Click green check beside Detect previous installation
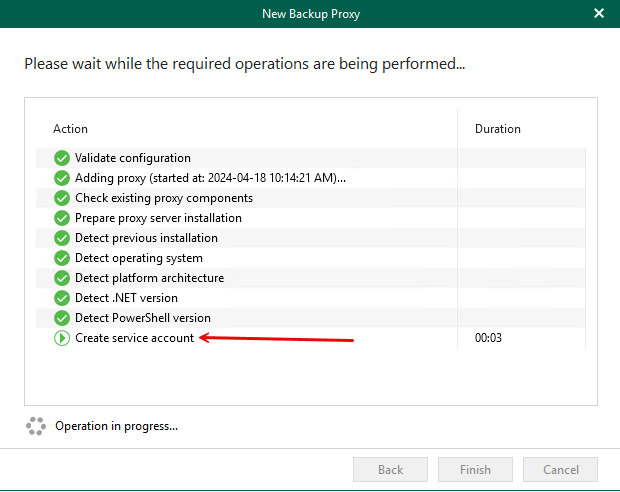This screenshot has height=492, width=620. [x=62, y=238]
